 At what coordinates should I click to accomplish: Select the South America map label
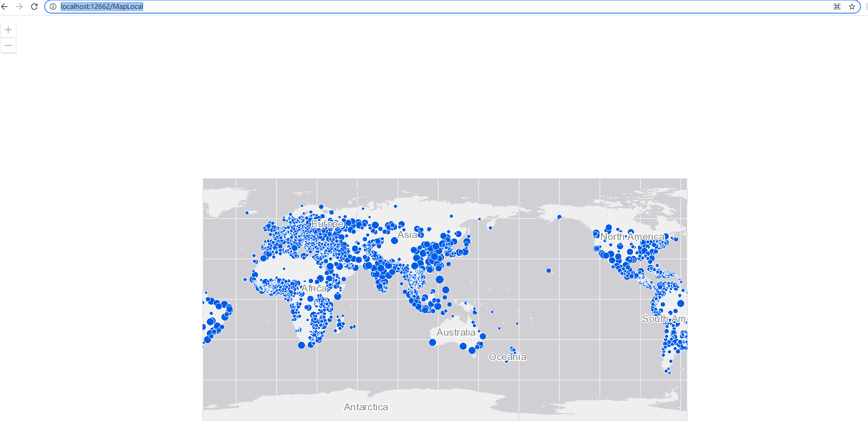click(x=665, y=319)
